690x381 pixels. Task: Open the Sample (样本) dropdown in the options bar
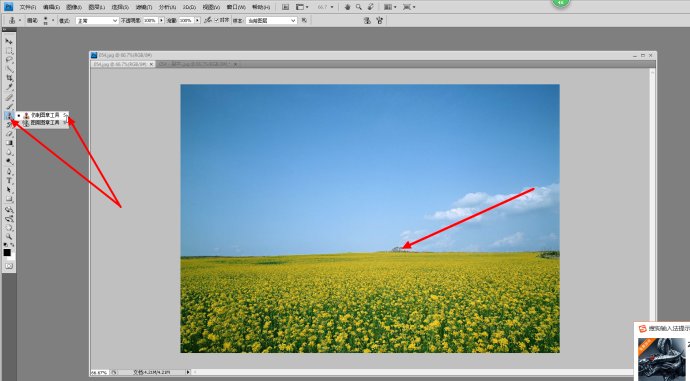coord(271,20)
